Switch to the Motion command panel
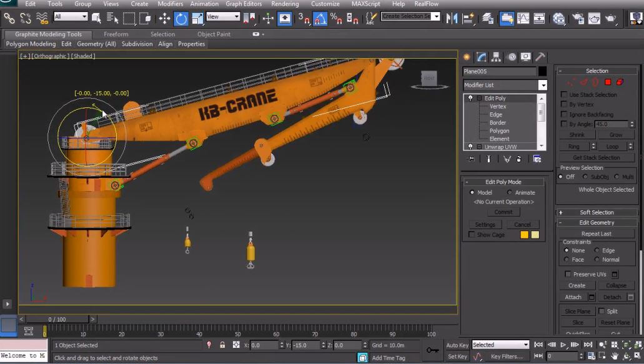644x364 pixels. point(512,57)
